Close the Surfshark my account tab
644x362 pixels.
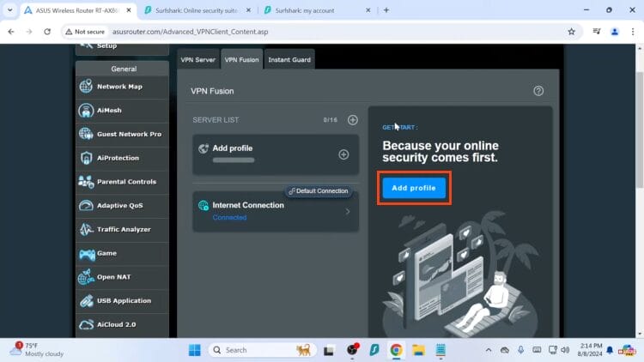[x=368, y=10]
